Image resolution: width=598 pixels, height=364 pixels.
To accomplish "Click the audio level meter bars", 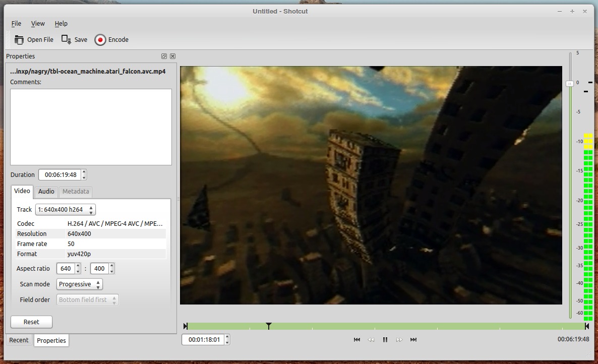I will [x=588, y=227].
